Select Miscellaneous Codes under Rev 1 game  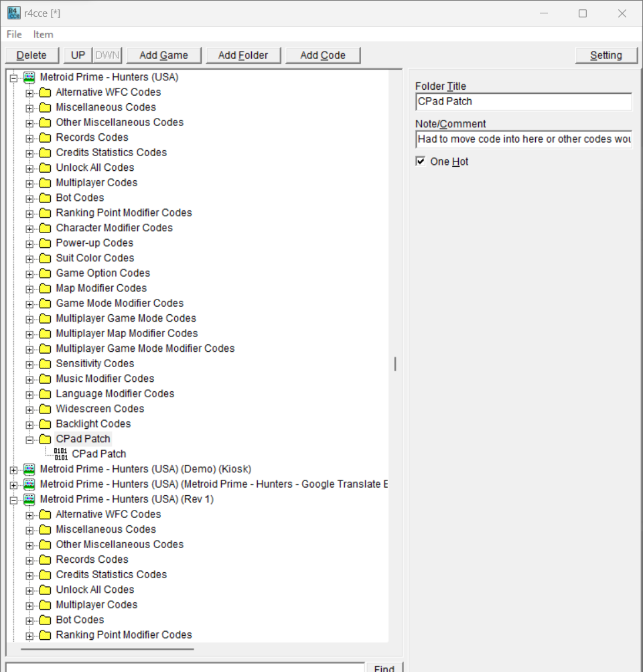[106, 529]
